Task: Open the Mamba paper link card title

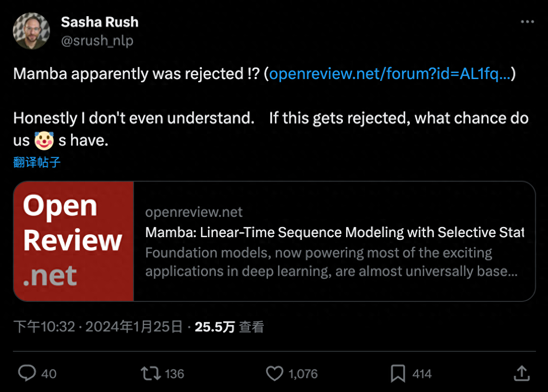Action: click(x=334, y=232)
